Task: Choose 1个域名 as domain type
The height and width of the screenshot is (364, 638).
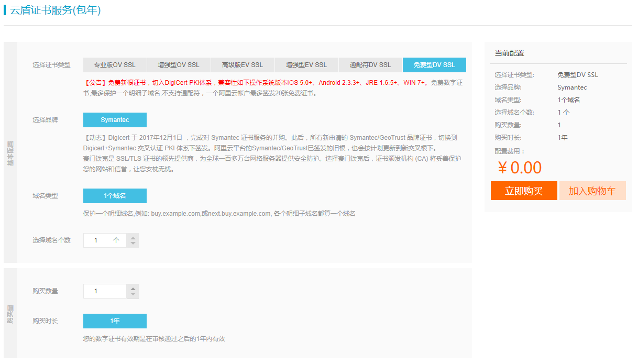Action: 115,196
